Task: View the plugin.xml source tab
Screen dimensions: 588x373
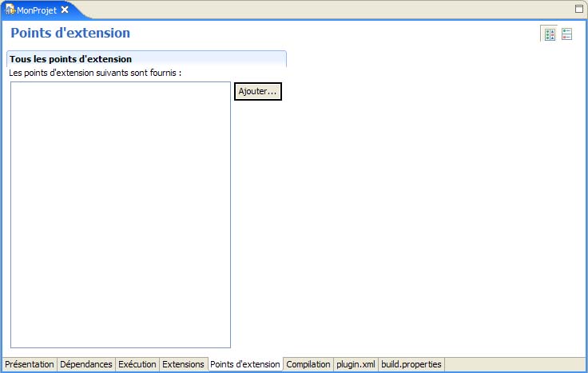Action: click(x=356, y=364)
